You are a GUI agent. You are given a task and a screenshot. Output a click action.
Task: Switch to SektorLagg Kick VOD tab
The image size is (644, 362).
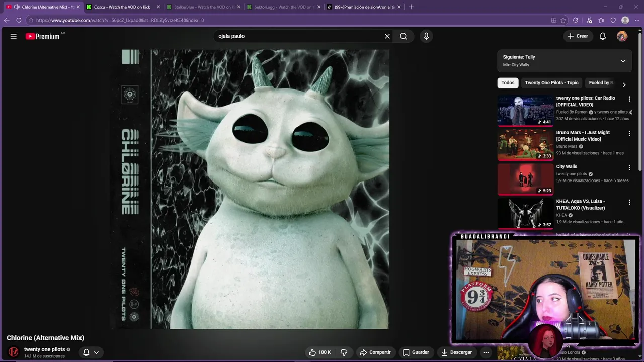pyautogui.click(x=284, y=7)
